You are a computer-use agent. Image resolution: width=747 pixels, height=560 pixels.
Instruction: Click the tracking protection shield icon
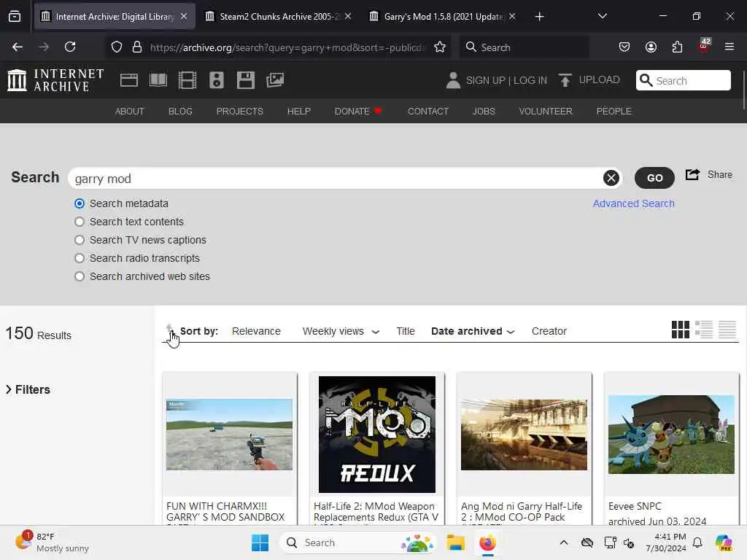click(117, 47)
